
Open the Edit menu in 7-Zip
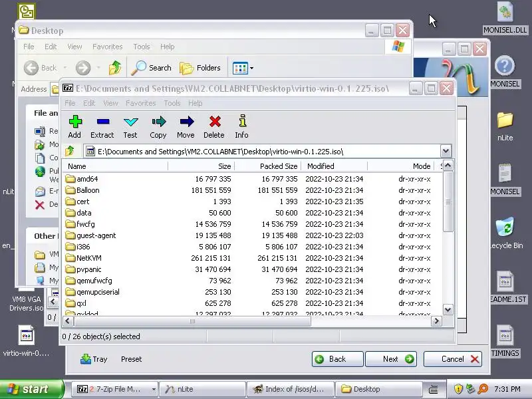[x=89, y=103]
